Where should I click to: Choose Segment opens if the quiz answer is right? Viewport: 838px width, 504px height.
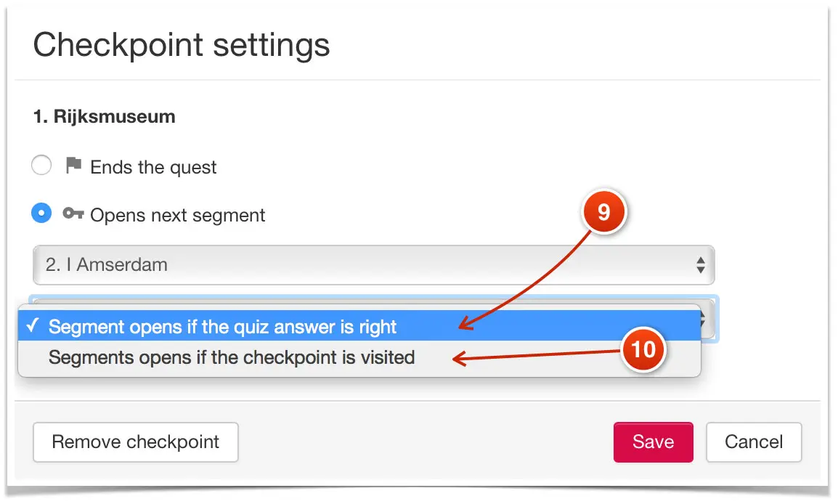[x=223, y=327]
